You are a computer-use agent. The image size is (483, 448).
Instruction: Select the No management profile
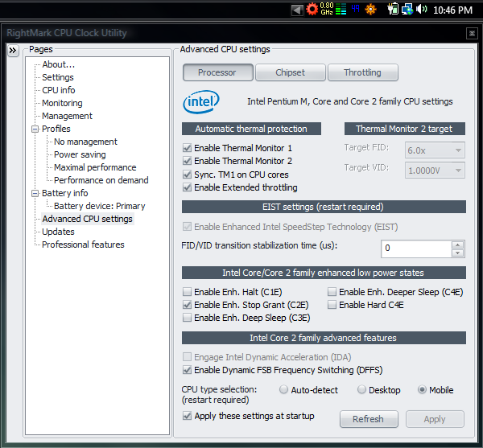85,142
